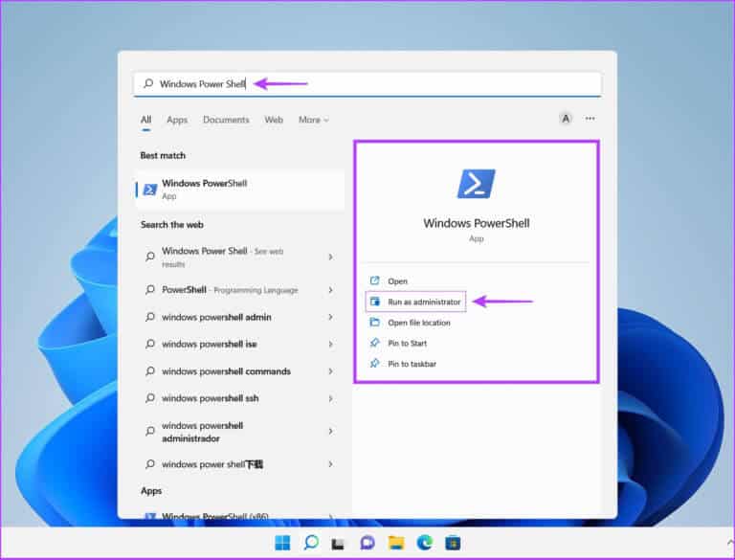
Task: Open File Explorer from the taskbar
Action: (396, 543)
